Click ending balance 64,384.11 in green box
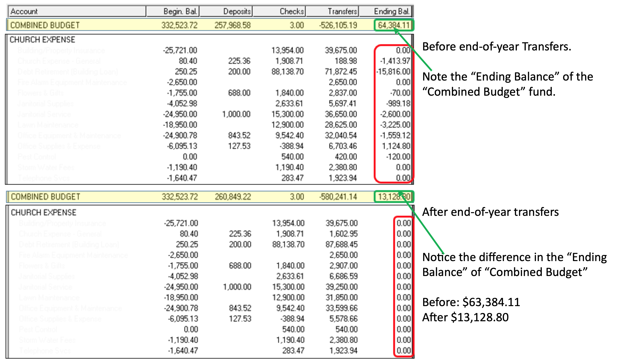617x364 pixels. (x=394, y=25)
